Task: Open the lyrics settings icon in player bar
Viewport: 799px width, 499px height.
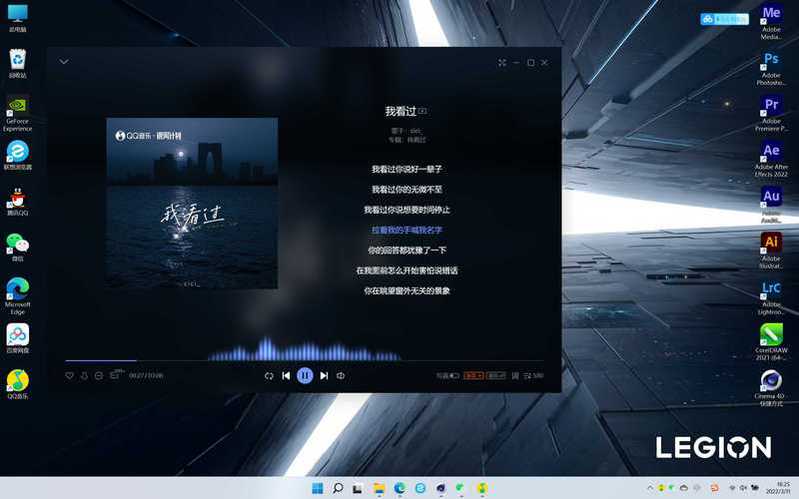Action: coord(515,376)
